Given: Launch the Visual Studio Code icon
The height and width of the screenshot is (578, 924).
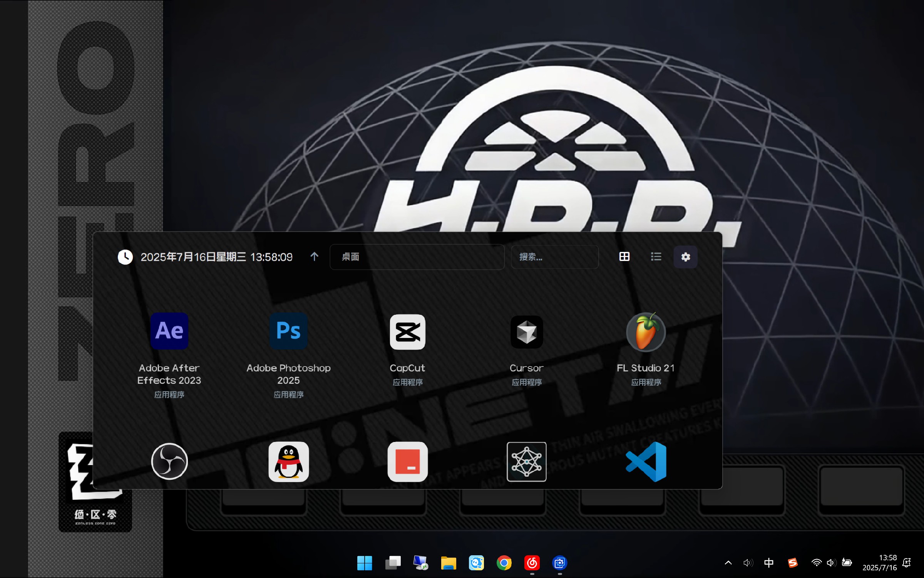Looking at the screenshot, I should [646, 461].
